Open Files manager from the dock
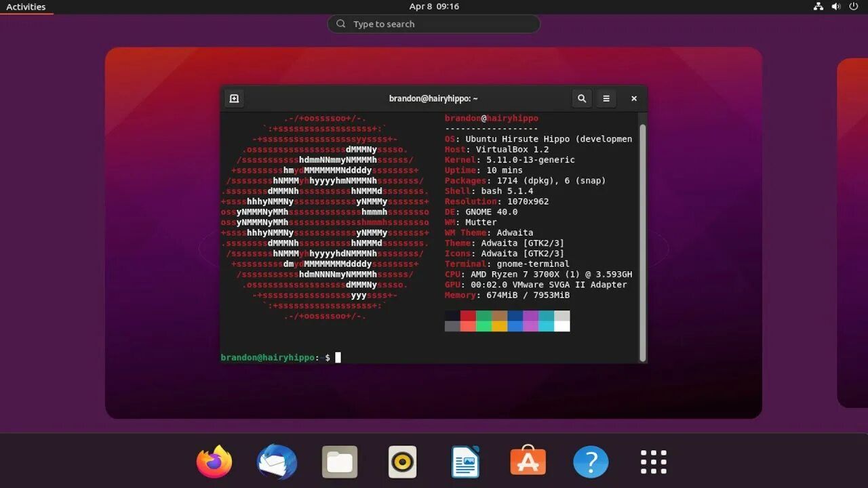 click(340, 462)
